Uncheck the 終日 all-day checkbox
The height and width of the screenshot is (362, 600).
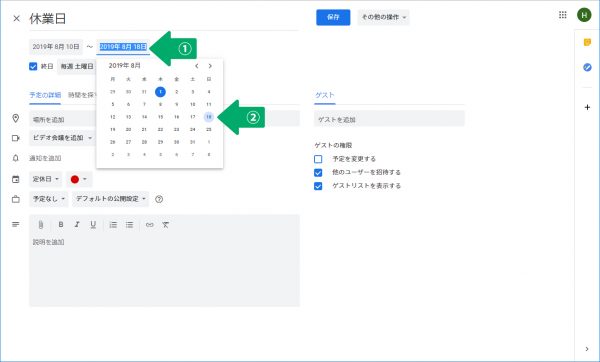33,66
